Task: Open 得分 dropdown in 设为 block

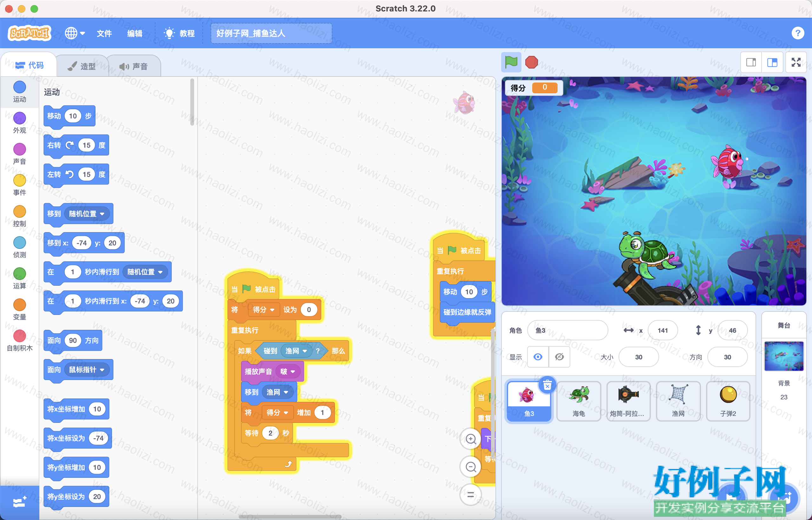Action: (x=264, y=309)
